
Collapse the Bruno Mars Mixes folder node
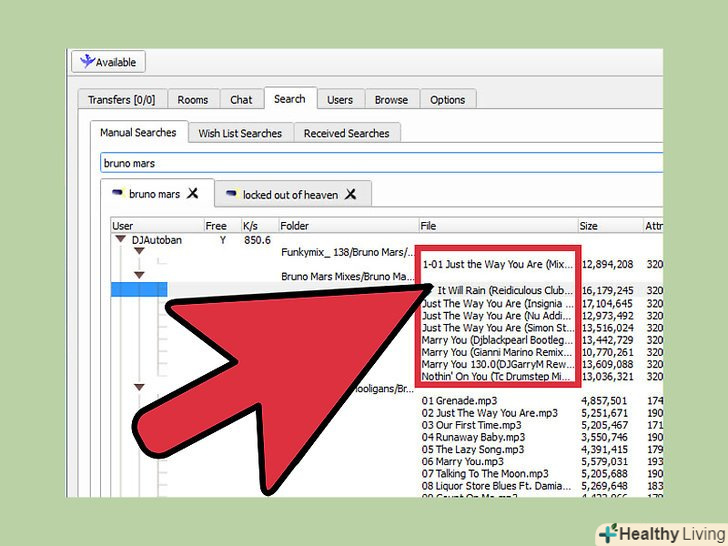coord(139,275)
